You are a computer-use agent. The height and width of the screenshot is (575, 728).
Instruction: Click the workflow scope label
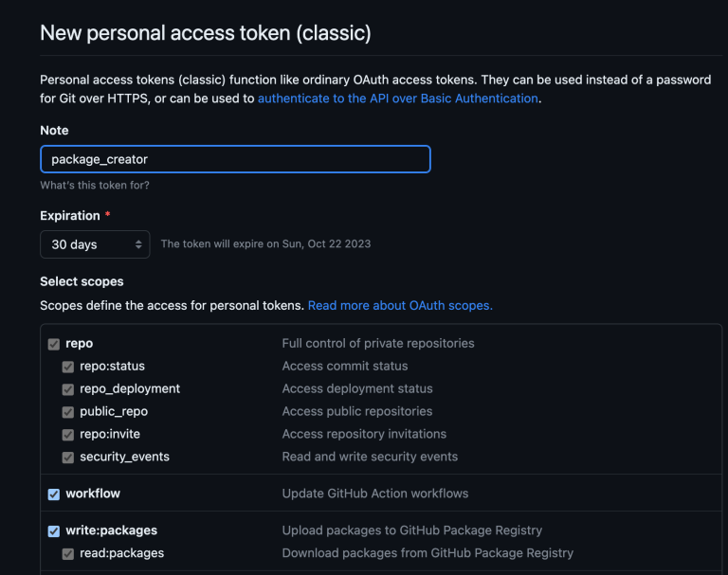pos(93,494)
